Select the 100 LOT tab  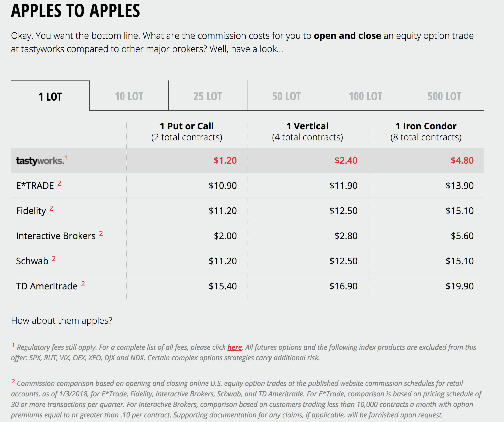365,96
